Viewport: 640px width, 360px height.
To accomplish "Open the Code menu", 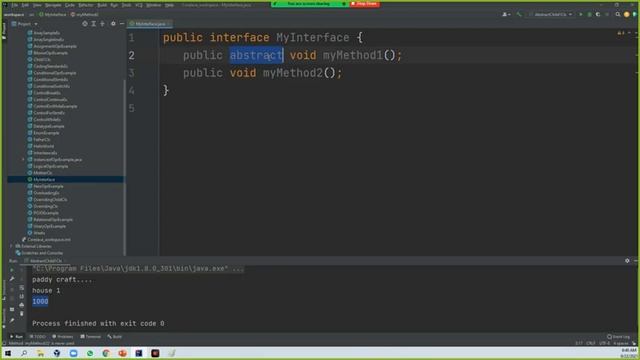I will pyautogui.click(x=70, y=5).
